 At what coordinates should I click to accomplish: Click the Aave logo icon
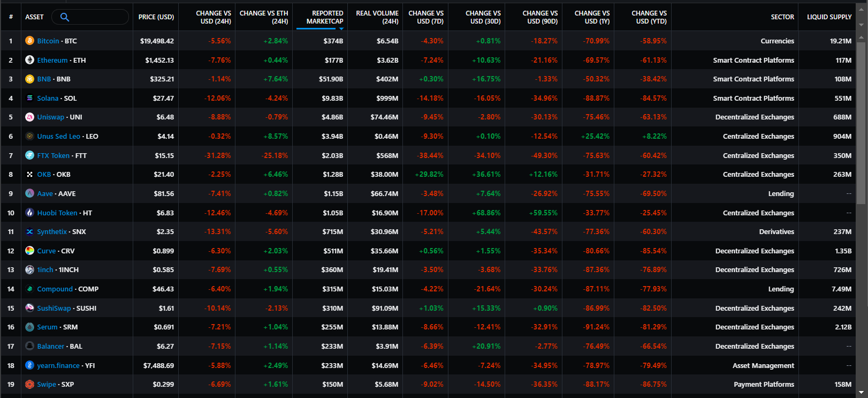tap(30, 193)
